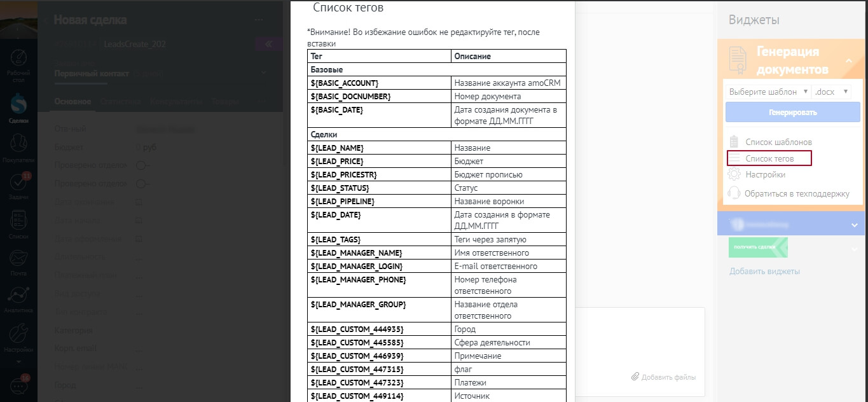
Task: Collapse the Генерация документов widget
Action: pyautogui.click(x=849, y=60)
